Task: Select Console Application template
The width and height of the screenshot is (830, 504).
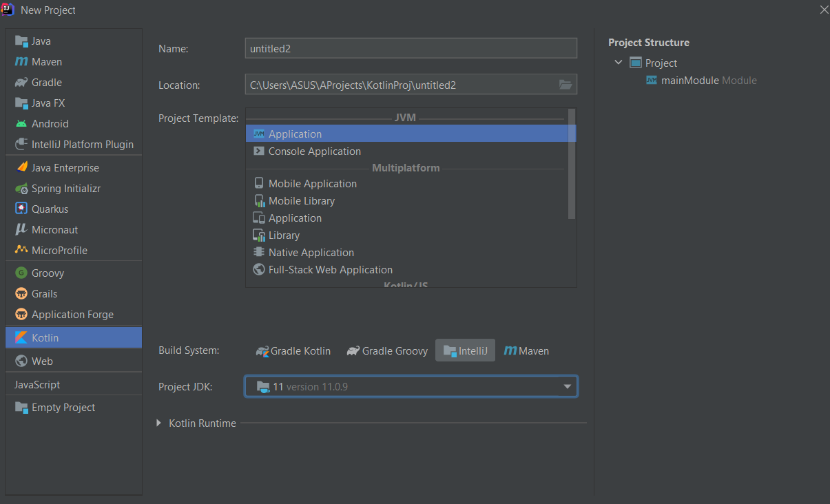Action: click(314, 151)
